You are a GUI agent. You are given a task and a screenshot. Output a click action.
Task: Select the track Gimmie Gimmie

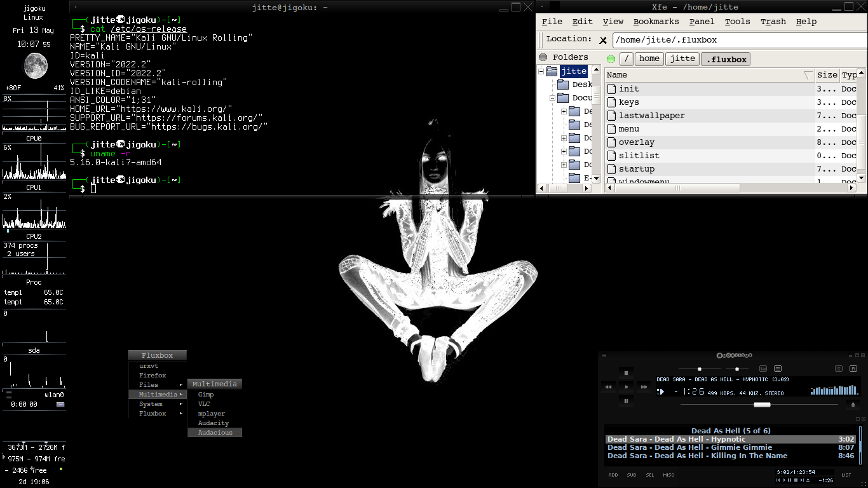pos(731,447)
